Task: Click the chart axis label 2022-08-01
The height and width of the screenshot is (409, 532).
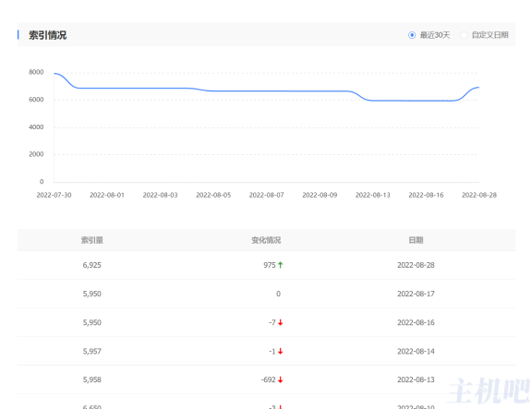Action: pyautogui.click(x=107, y=196)
